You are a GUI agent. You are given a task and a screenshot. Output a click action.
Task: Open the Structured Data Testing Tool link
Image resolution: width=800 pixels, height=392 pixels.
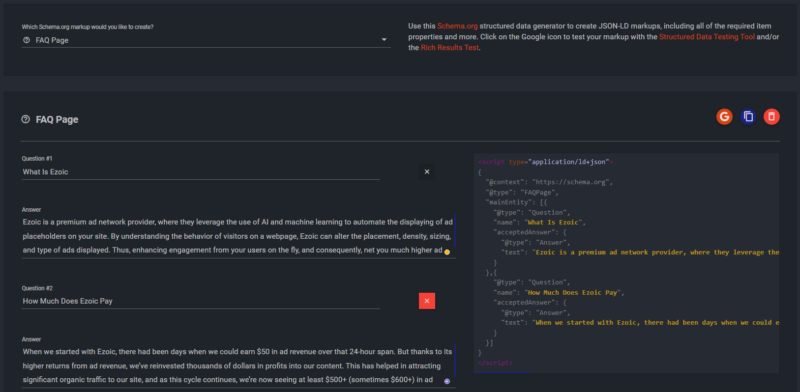click(707, 37)
